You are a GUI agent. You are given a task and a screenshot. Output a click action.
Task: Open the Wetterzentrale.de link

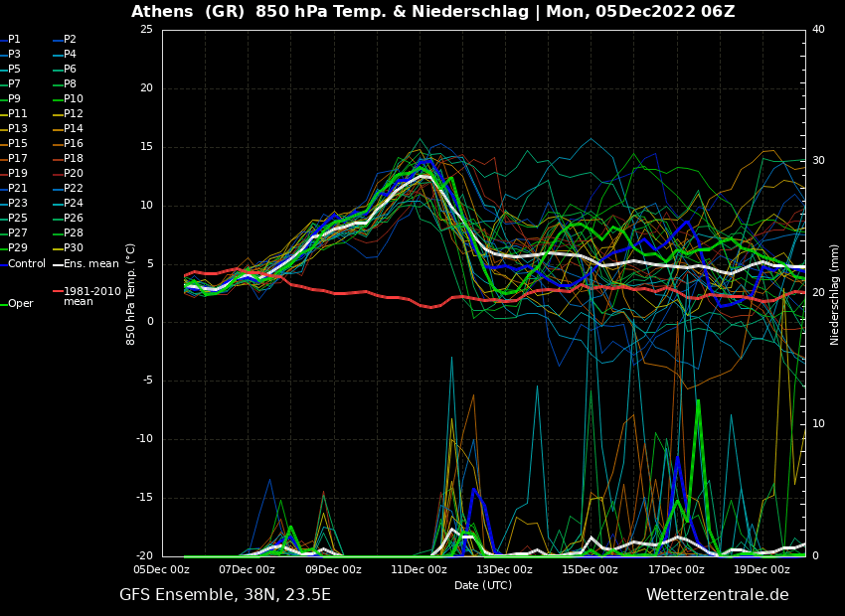pyautogui.click(x=717, y=595)
